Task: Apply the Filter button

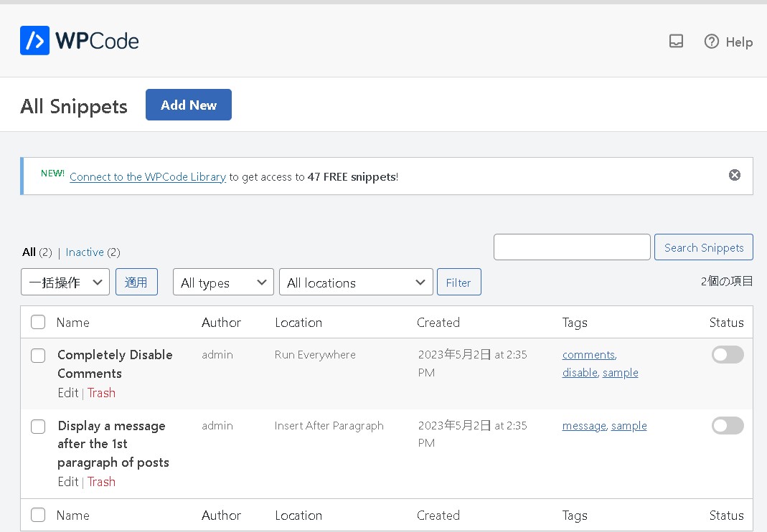Action: click(x=458, y=281)
